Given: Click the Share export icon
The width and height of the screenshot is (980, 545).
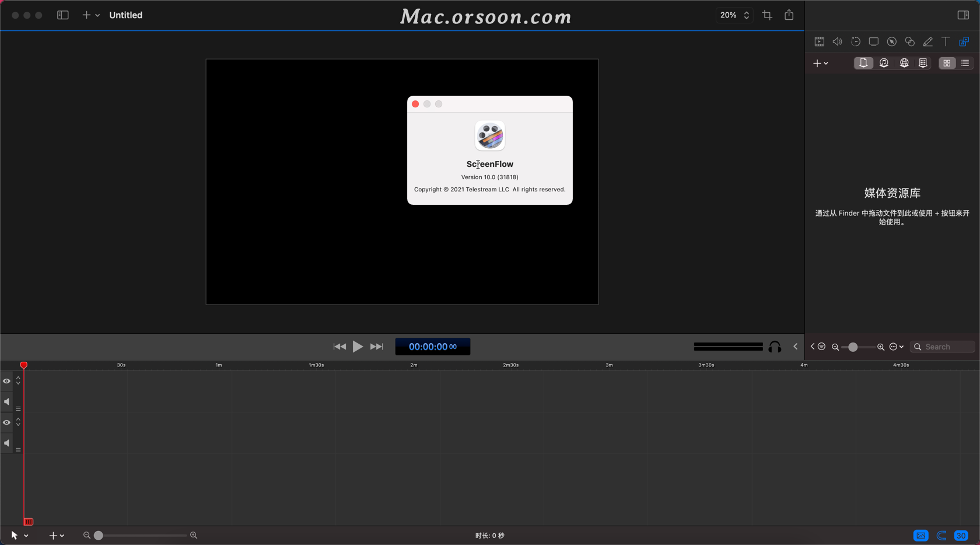Looking at the screenshot, I should pyautogui.click(x=789, y=15).
